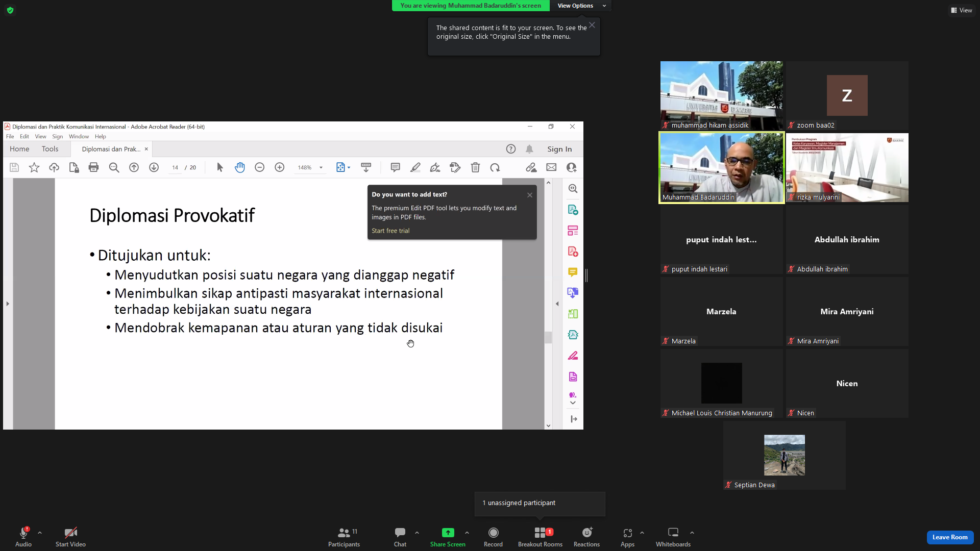This screenshot has height=551, width=980.
Task: Open the File menu in Acrobat
Action: click(x=10, y=137)
